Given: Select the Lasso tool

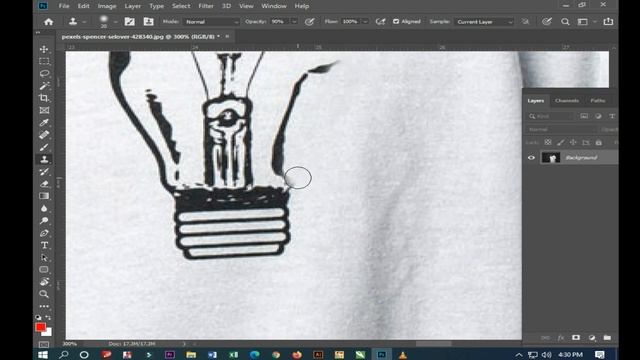Looking at the screenshot, I should pyautogui.click(x=44, y=73).
